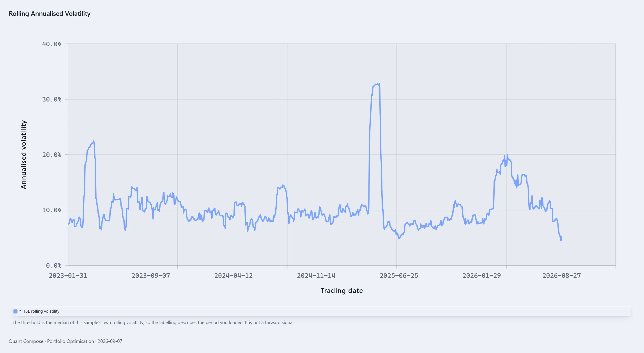This screenshot has height=353, width=644.
Task: Click the 2024-11-14 date tick label
Action: pos(316,276)
